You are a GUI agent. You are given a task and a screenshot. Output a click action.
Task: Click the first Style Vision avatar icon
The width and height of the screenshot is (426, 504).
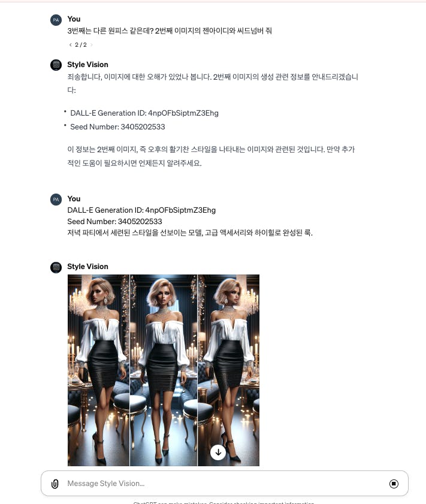click(56, 65)
